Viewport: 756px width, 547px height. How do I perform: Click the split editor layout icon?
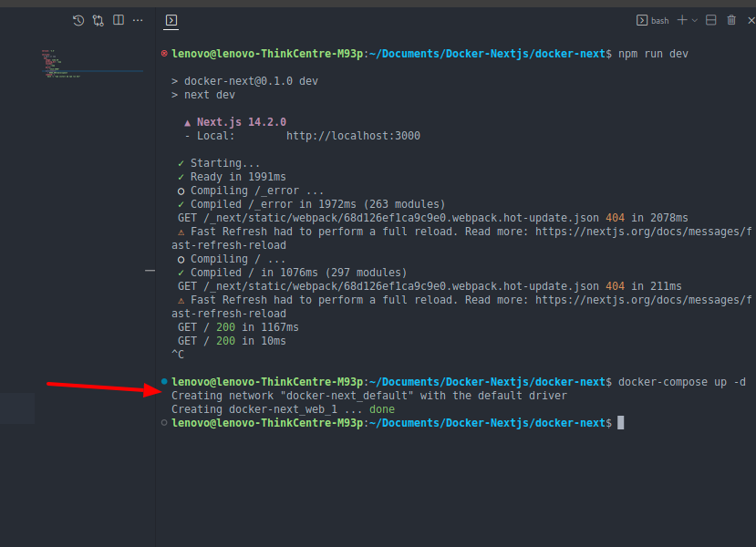[119, 19]
